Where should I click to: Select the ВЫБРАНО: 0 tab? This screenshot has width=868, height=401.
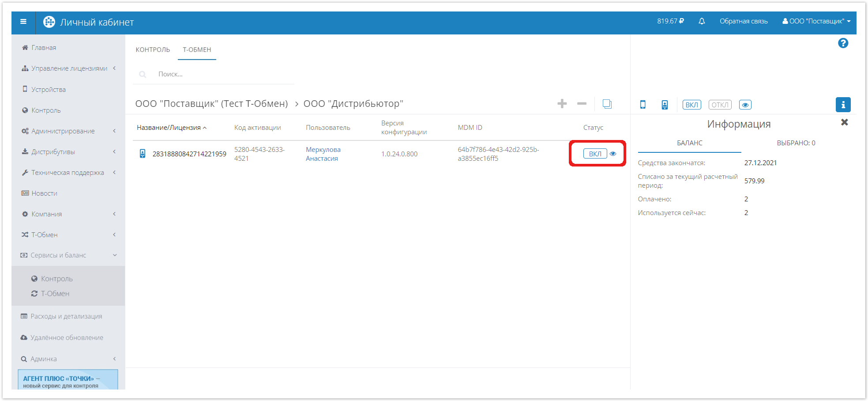pos(796,143)
